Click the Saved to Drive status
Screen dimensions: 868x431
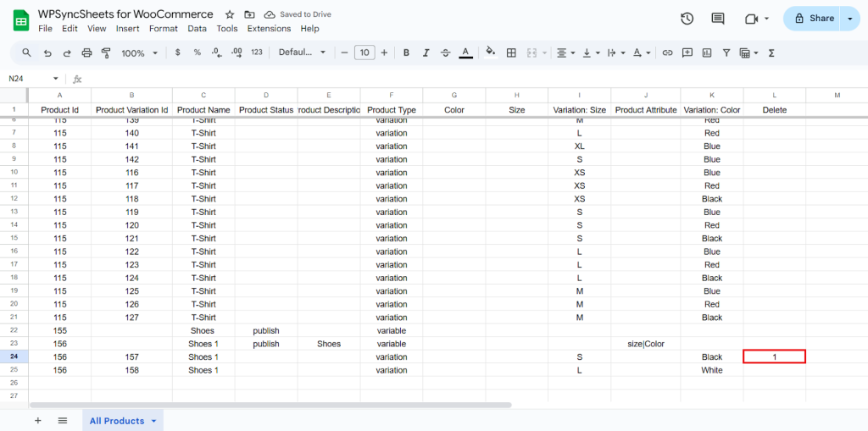[x=298, y=14]
